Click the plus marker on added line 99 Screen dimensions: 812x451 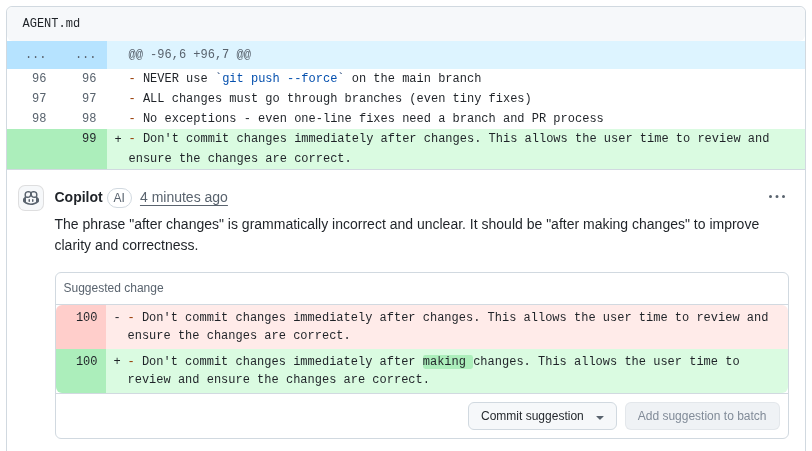click(118, 138)
